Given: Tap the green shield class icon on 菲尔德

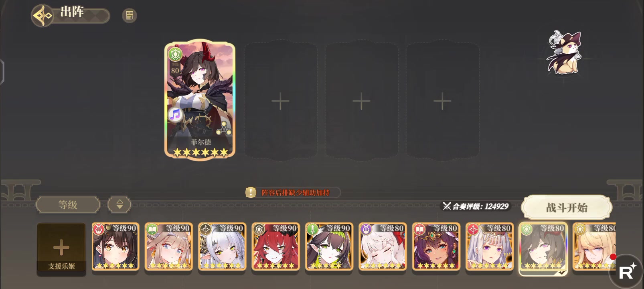Looking at the screenshot, I should click(x=175, y=54).
